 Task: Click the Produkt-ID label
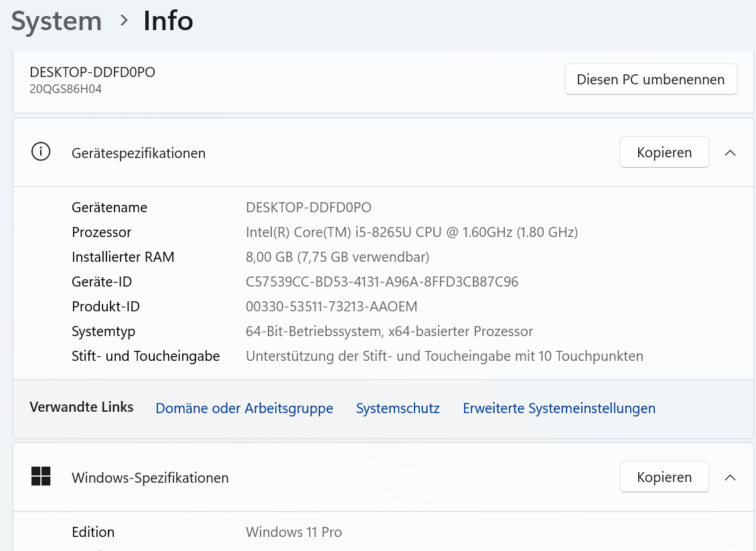click(x=106, y=307)
